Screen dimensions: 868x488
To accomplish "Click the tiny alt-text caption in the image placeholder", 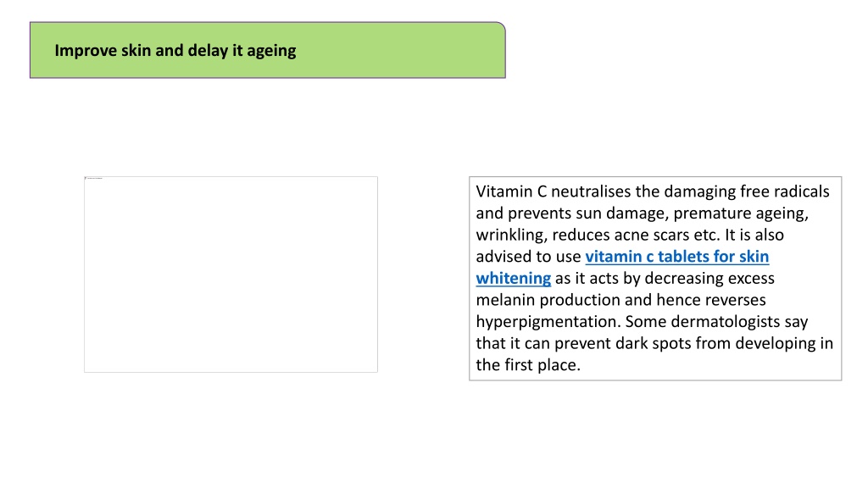I will [x=95, y=178].
